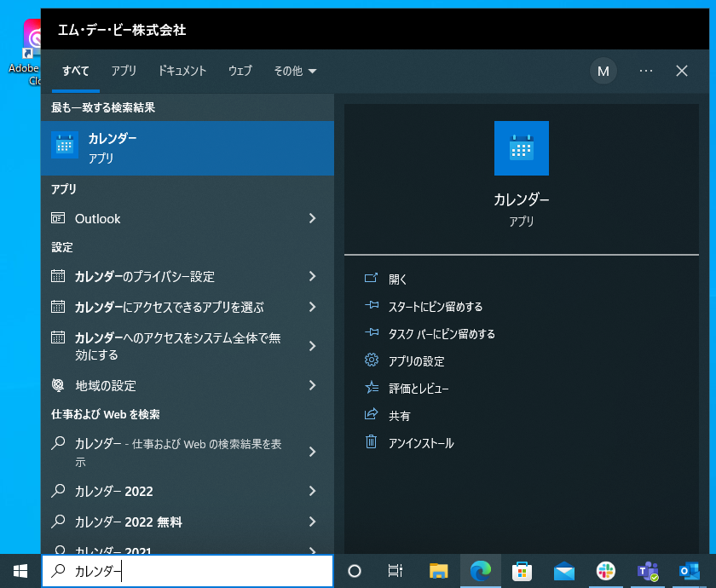Viewport: 716px width, 588px height.
Task: Click the globe icon beside 地域の設定
Action: [58, 385]
